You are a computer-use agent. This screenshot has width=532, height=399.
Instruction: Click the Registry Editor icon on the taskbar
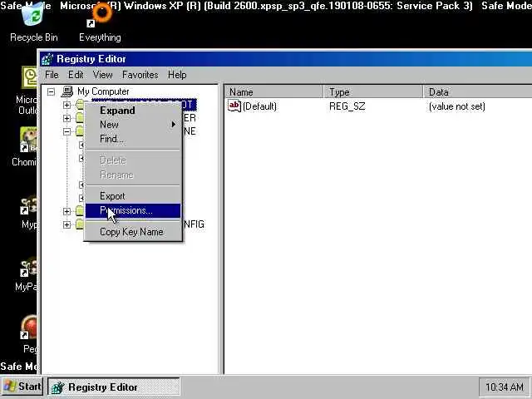tap(58, 387)
